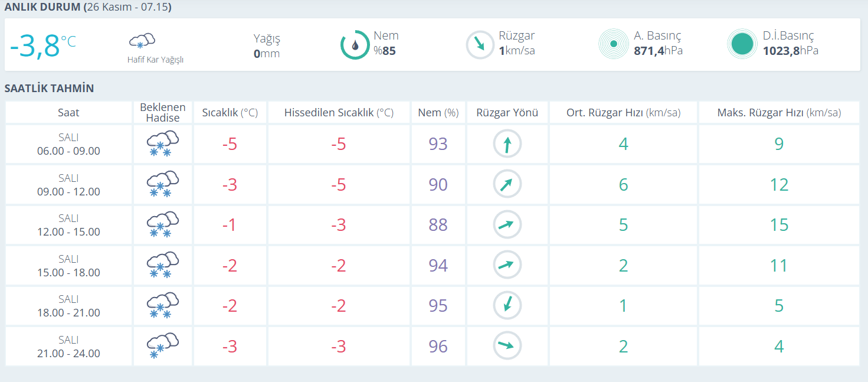Click the humidity value 96 in the last row
The image size is (868, 382).
(x=438, y=346)
